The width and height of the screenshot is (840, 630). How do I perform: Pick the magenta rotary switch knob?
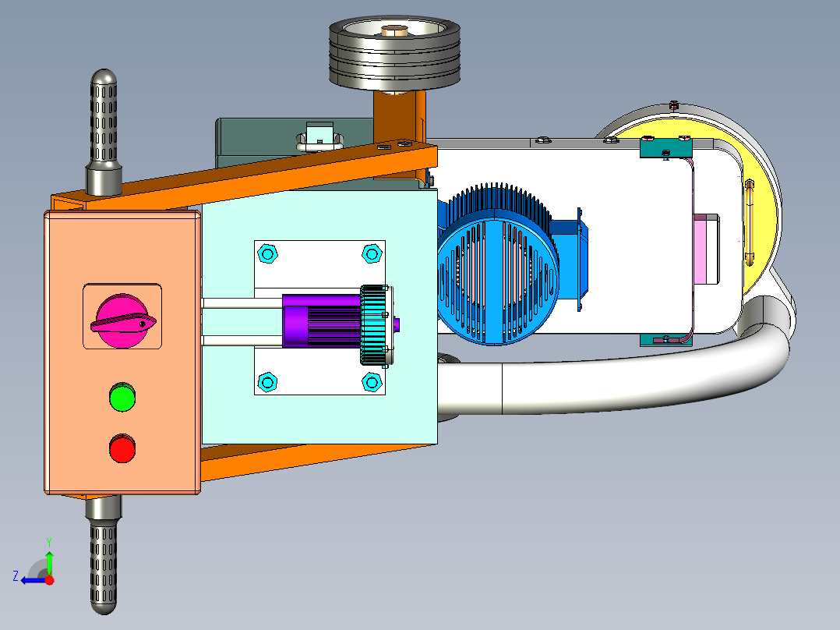(123, 320)
